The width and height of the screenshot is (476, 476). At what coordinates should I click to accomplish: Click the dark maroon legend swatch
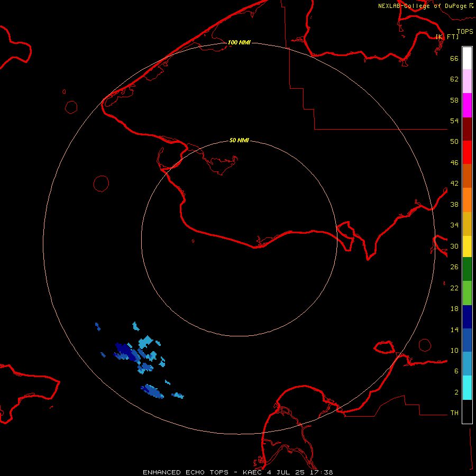[x=467, y=129]
